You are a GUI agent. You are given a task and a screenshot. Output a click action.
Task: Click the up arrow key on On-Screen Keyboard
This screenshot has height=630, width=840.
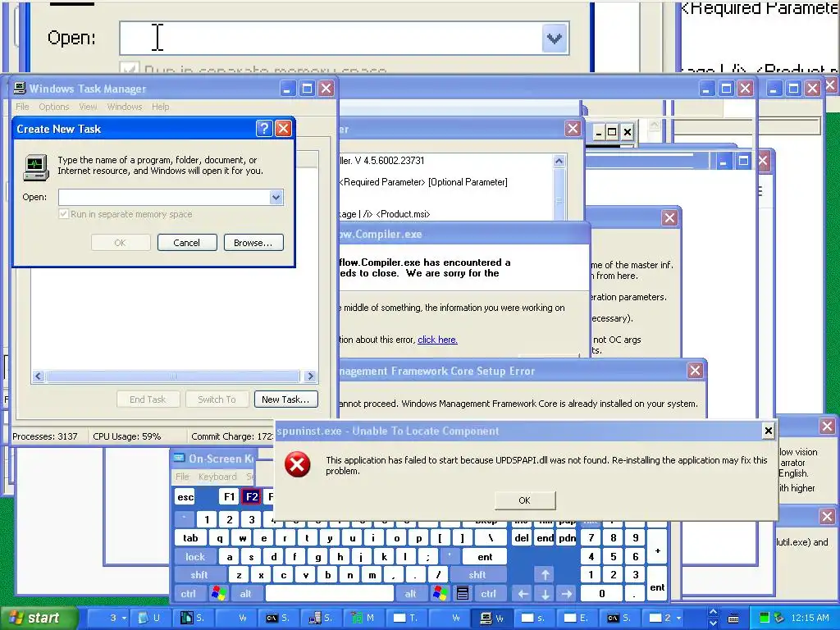(545, 575)
